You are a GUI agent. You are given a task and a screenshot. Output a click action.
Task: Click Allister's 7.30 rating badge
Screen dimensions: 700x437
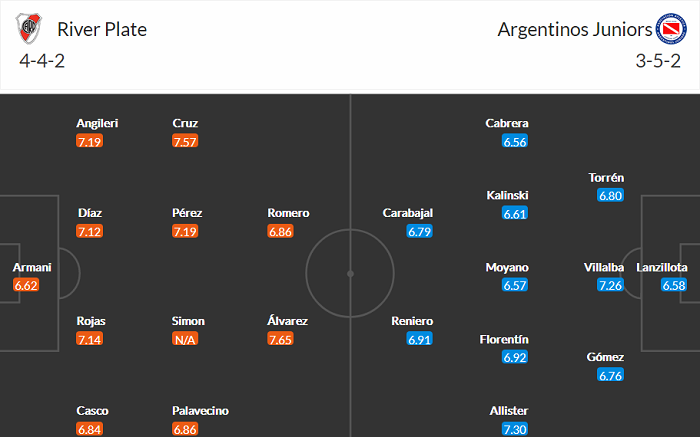point(514,429)
